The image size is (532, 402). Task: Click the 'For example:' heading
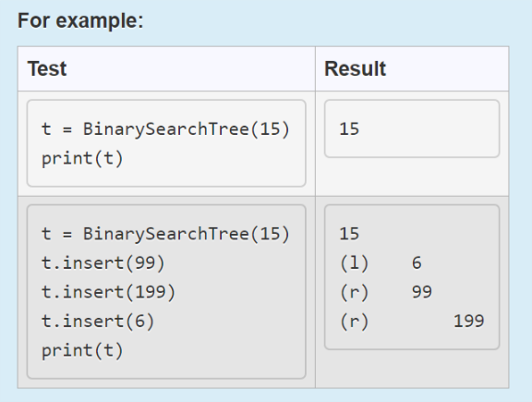click(80, 20)
